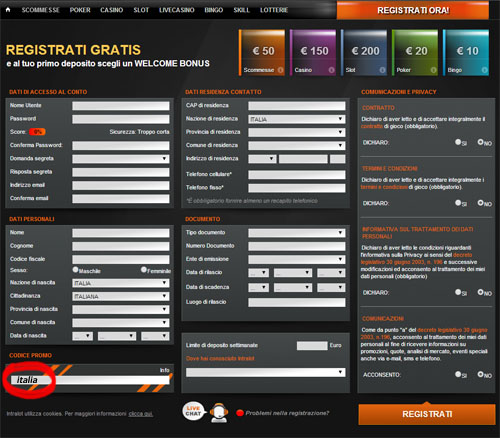The height and width of the screenshot is (438, 500).
Task: Choose NO for Comunicazioni consent
Action: pyautogui.click(x=480, y=374)
